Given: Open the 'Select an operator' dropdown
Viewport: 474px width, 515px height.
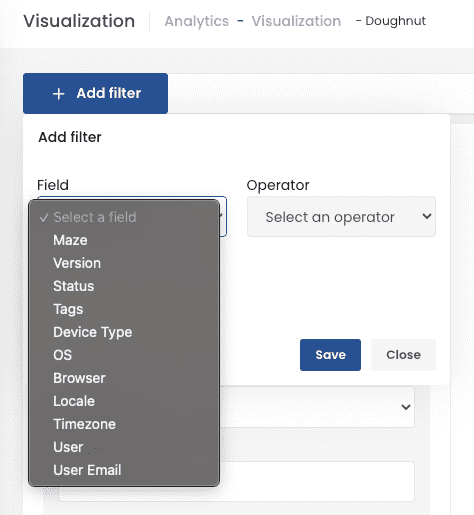Looking at the screenshot, I should tap(341, 217).
